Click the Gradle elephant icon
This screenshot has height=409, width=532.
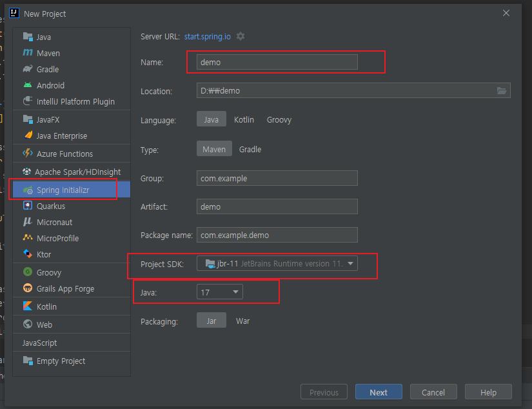pyautogui.click(x=28, y=69)
